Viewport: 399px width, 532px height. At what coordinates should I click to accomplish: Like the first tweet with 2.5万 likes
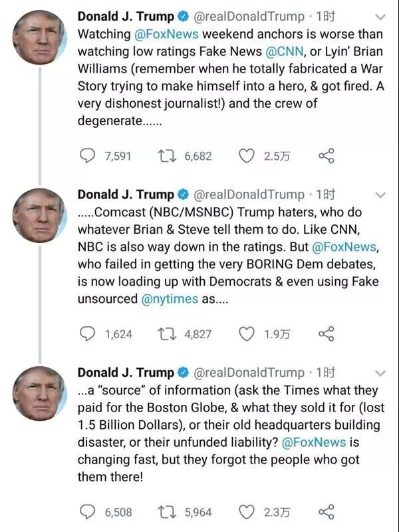tap(247, 156)
